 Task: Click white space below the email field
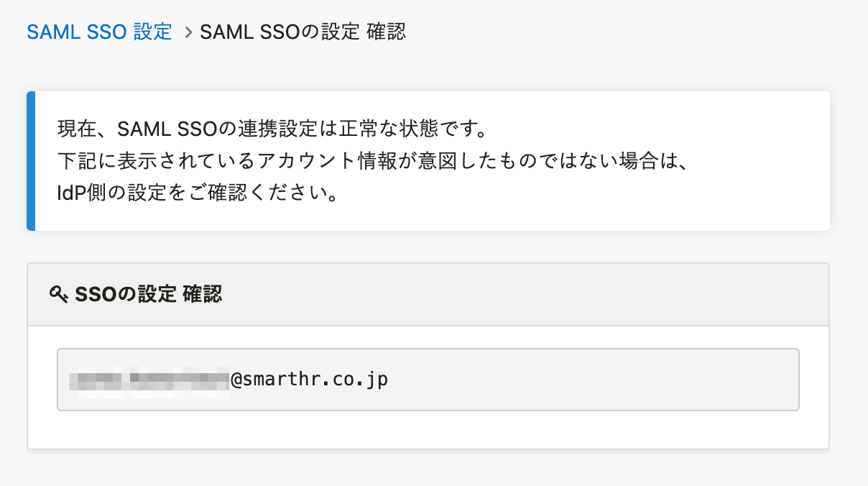click(x=428, y=430)
